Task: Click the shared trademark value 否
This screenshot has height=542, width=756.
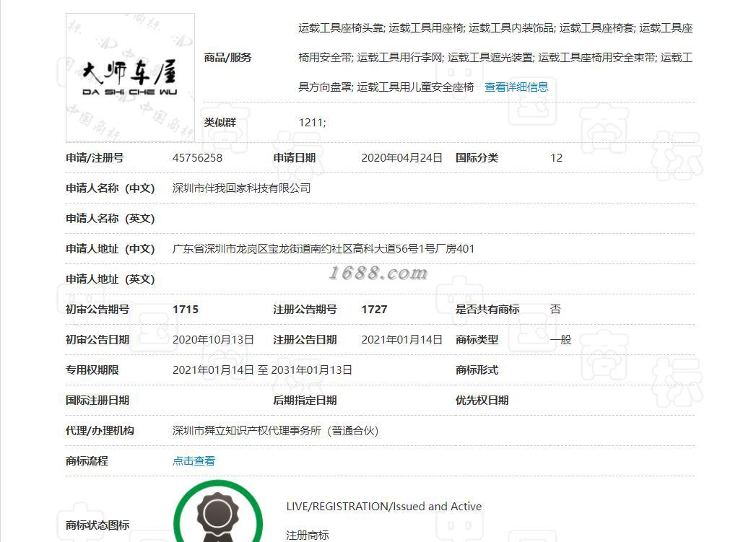Action: (555, 310)
